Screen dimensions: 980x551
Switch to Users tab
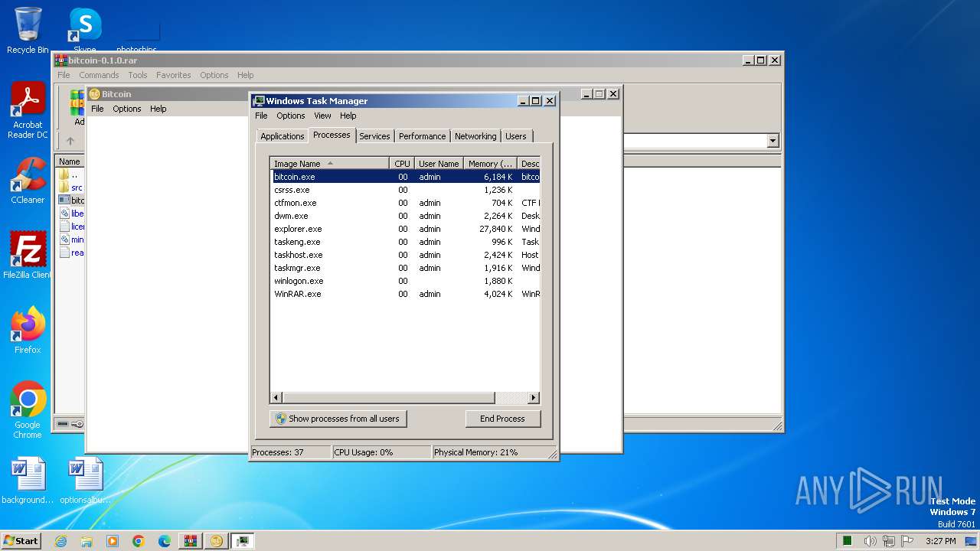[515, 136]
